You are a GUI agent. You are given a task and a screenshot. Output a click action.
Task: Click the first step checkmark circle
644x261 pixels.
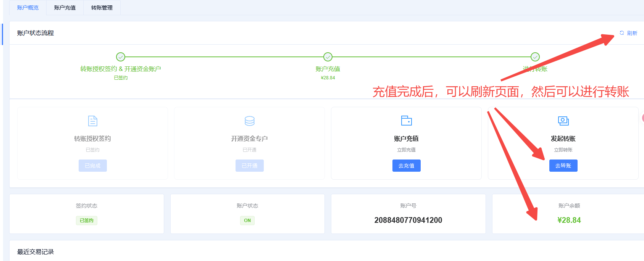pyautogui.click(x=121, y=57)
